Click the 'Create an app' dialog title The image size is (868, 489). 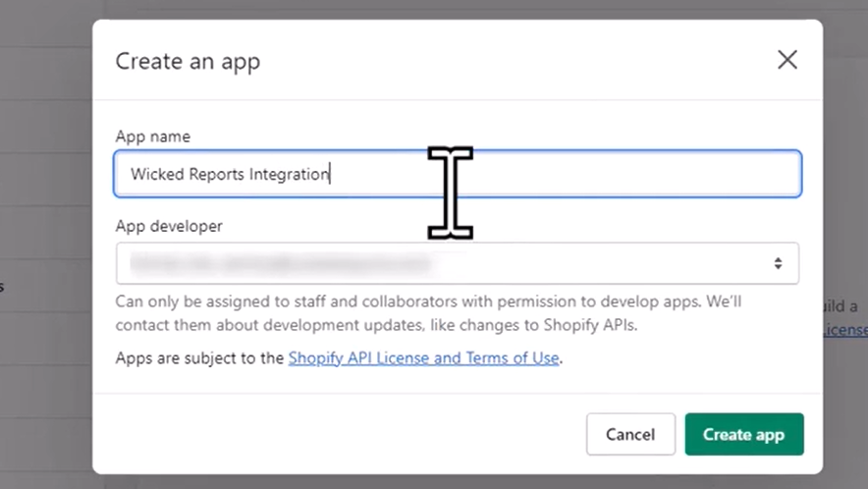188,62
